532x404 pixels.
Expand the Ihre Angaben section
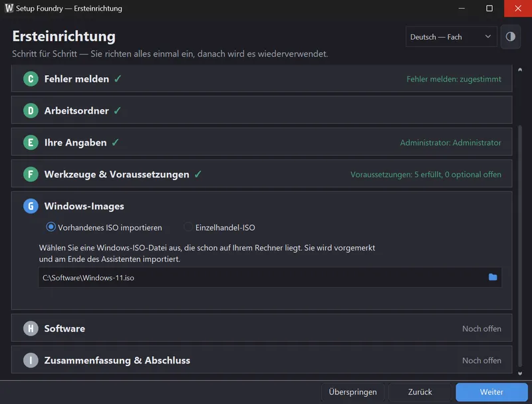(261, 142)
